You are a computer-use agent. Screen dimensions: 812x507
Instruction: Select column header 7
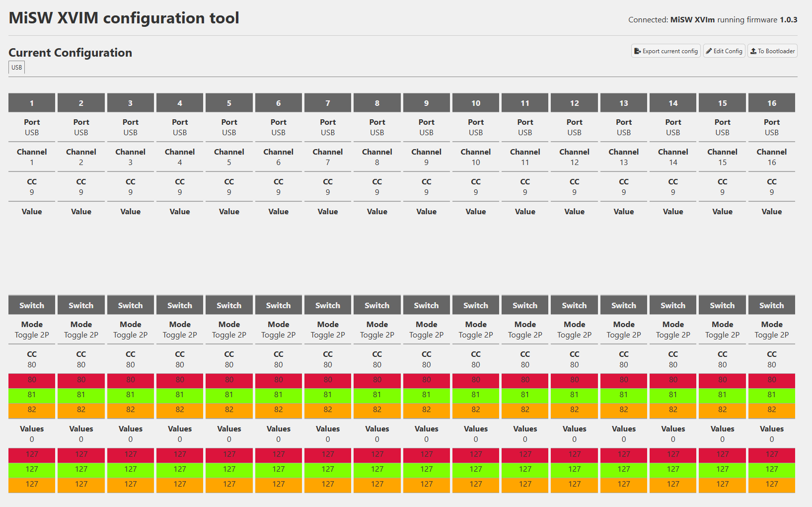328,103
